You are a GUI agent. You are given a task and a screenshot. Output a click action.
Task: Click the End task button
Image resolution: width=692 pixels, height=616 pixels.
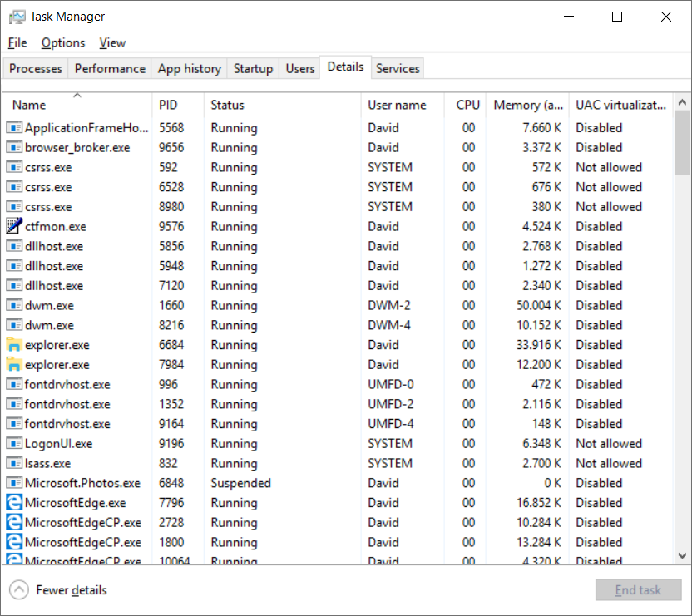tap(638, 590)
